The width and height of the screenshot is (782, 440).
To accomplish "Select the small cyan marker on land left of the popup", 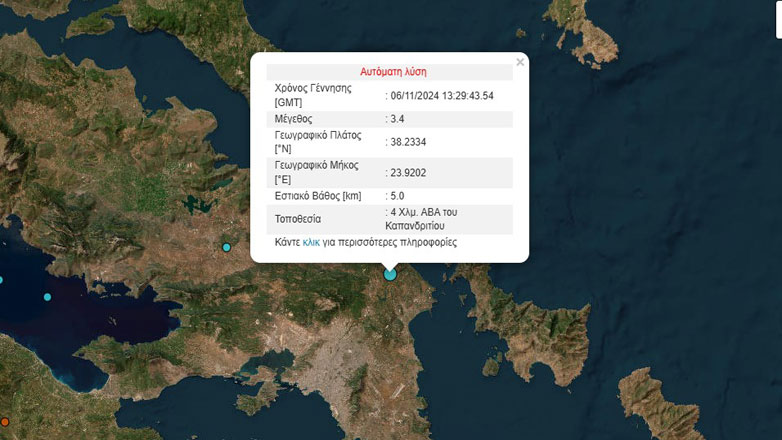I will point(226,247).
